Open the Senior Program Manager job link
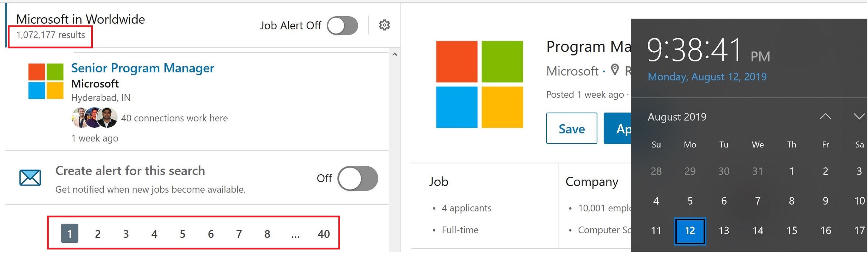This screenshot has width=868, height=253. point(143,68)
